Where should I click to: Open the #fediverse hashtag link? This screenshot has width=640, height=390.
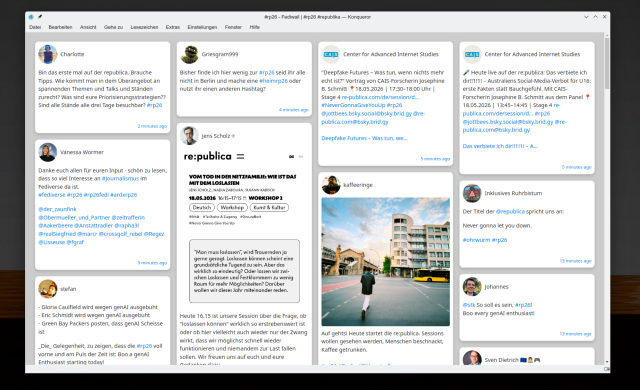point(52,195)
